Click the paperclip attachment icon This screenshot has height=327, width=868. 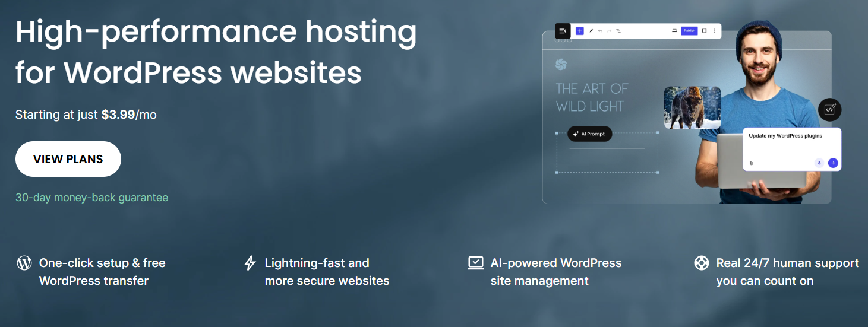[752, 163]
